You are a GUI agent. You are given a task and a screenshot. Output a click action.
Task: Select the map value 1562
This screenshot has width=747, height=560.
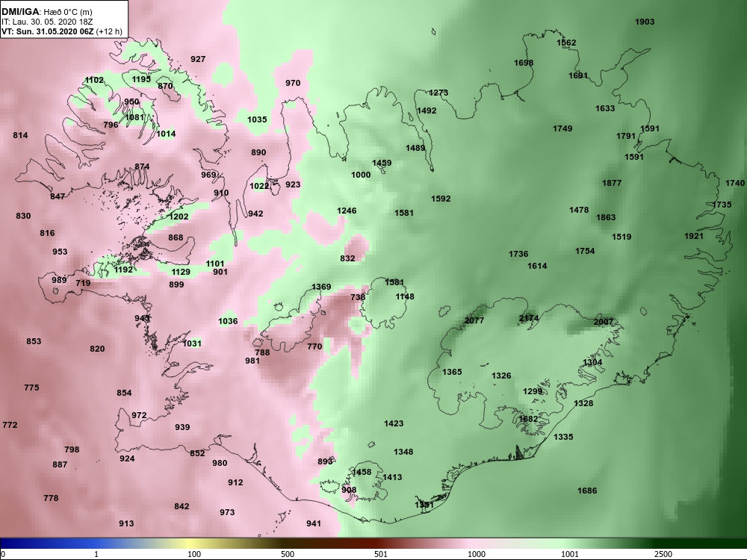566,43
